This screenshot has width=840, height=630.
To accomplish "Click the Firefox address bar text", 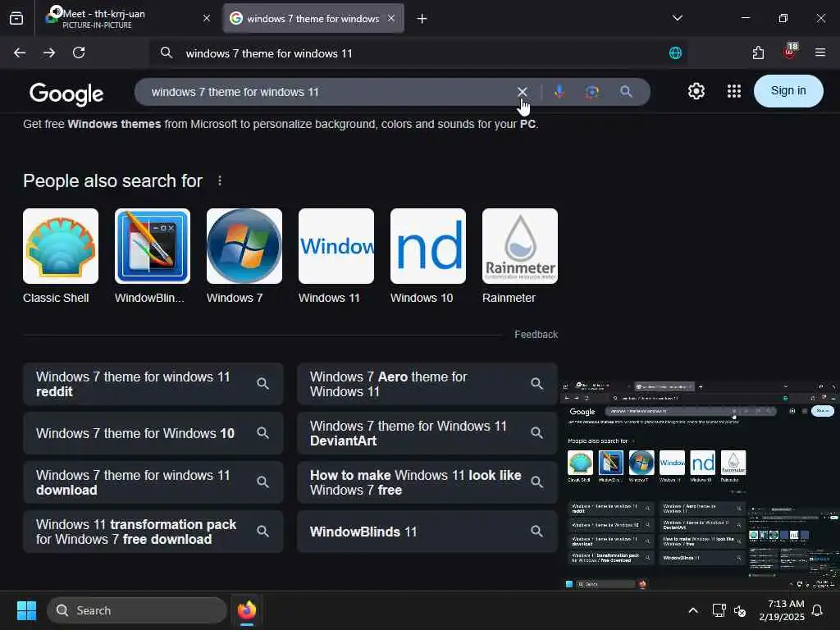I will [x=269, y=53].
